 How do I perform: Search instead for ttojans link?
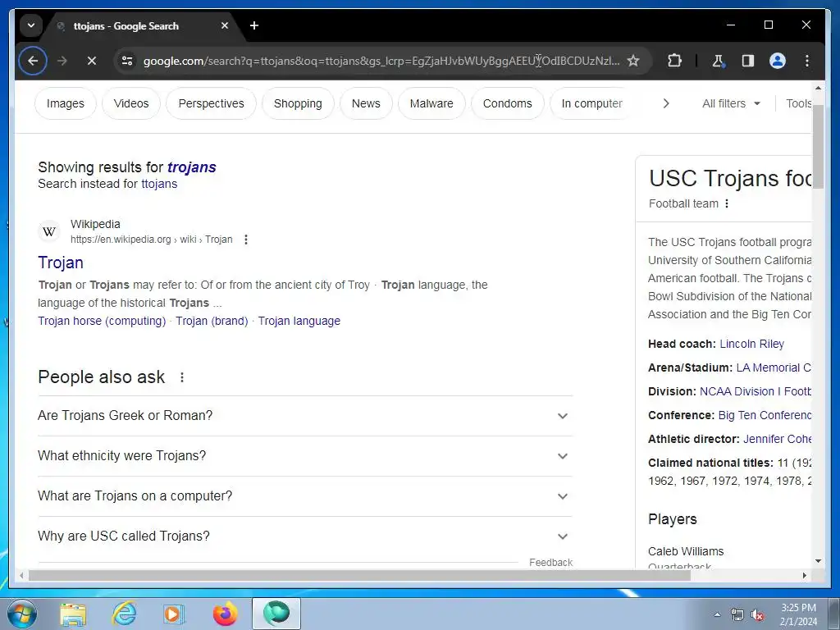pyautogui.click(x=159, y=184)
